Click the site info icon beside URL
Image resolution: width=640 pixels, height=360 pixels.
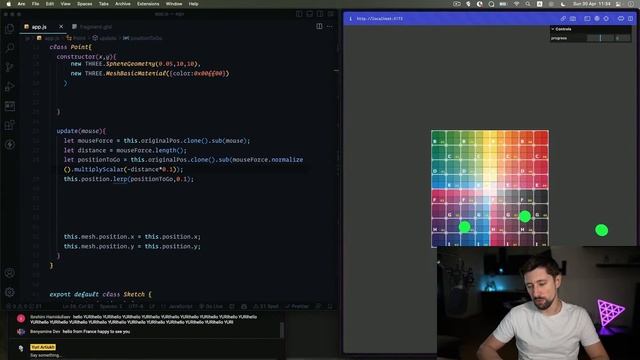coord(350,19)
